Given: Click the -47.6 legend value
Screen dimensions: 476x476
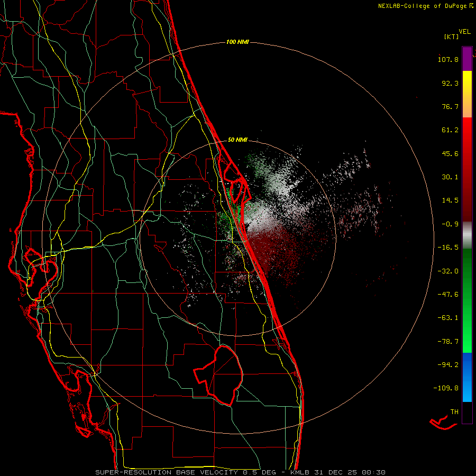Looking at the screenshot, I should 448,295.
